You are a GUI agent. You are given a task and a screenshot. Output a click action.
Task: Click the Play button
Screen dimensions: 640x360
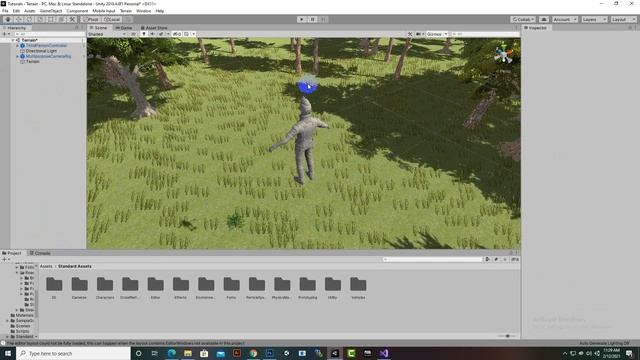[302, 19]
